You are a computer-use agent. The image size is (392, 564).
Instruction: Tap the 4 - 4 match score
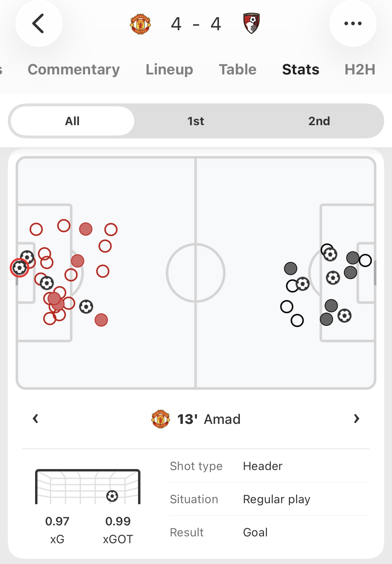click(196, 24)
